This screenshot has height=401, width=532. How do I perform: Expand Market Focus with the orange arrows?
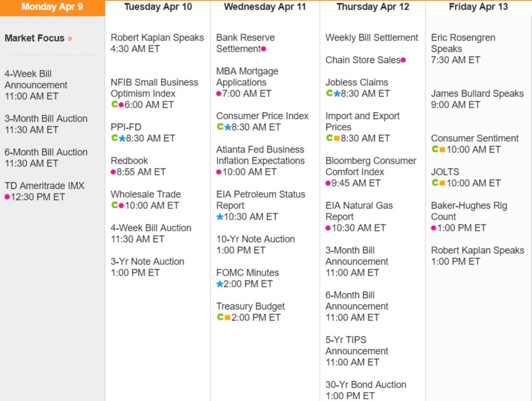pos(70,38)
